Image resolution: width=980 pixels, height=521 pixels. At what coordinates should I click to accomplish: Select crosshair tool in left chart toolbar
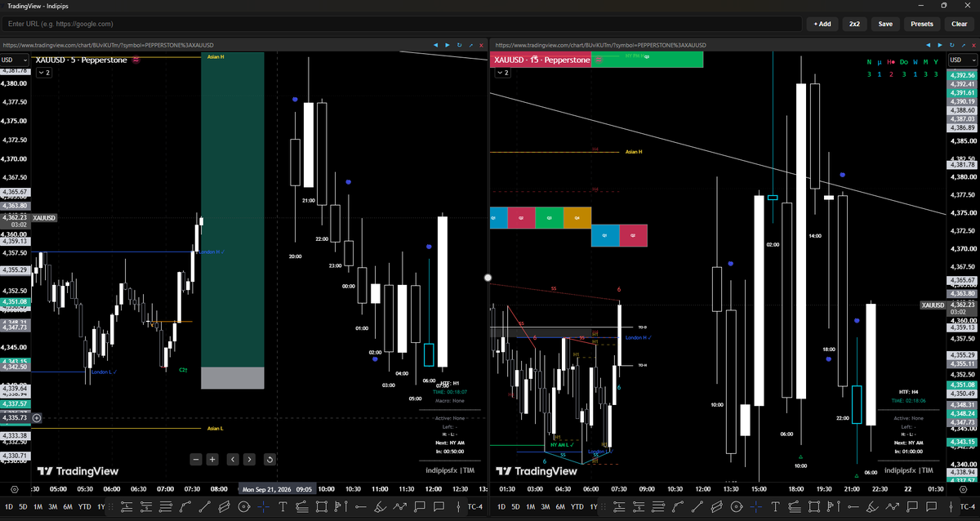tap(264, 507)
